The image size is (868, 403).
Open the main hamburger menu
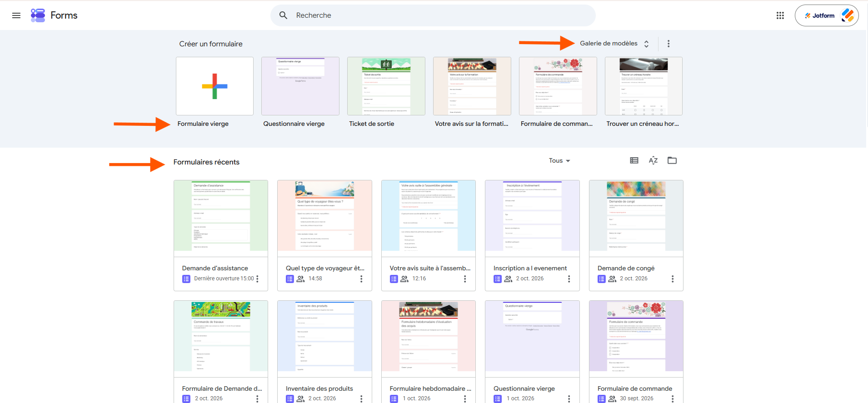pos(16,15)
